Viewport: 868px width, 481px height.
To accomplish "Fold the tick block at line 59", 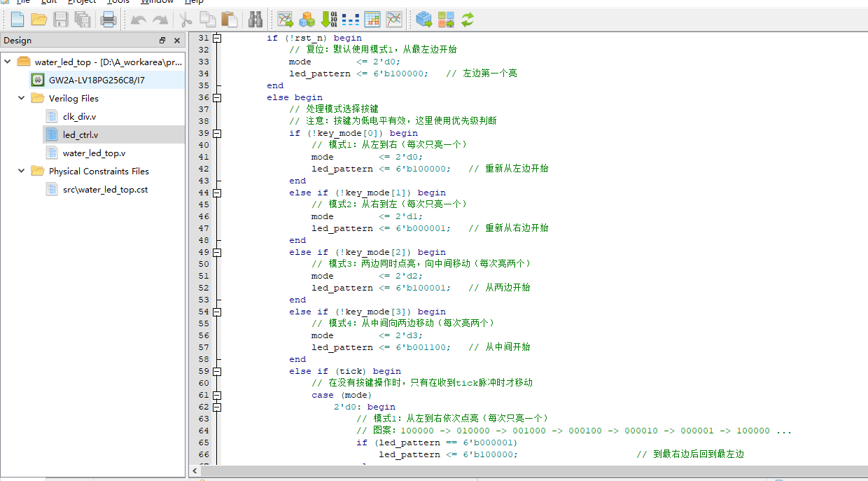I will (x=217, y=371).
